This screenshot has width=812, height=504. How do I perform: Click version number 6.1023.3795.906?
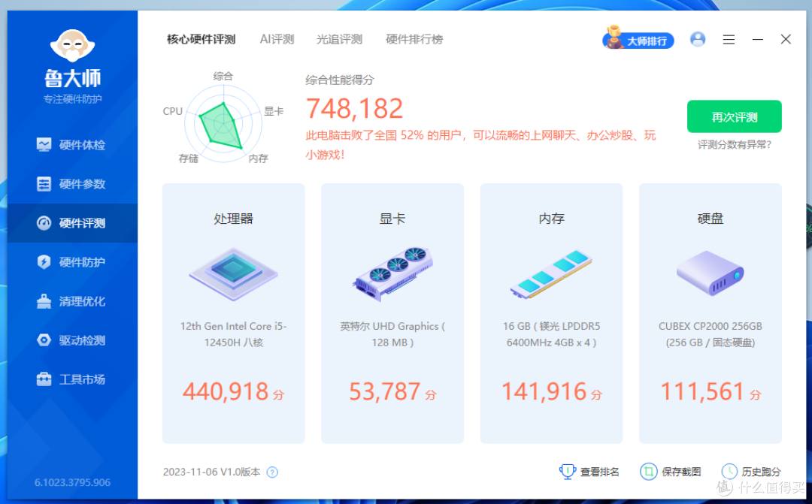72,482
